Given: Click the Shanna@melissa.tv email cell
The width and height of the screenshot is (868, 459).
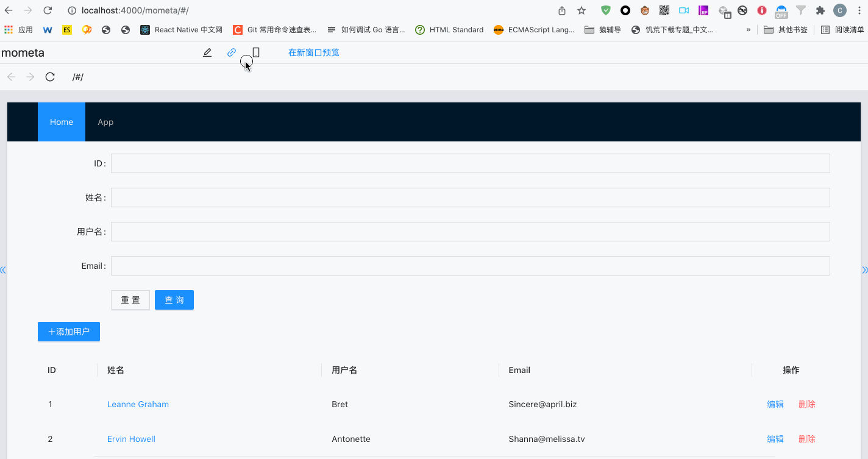Looking at the screenshot, I should coord(547,439).
